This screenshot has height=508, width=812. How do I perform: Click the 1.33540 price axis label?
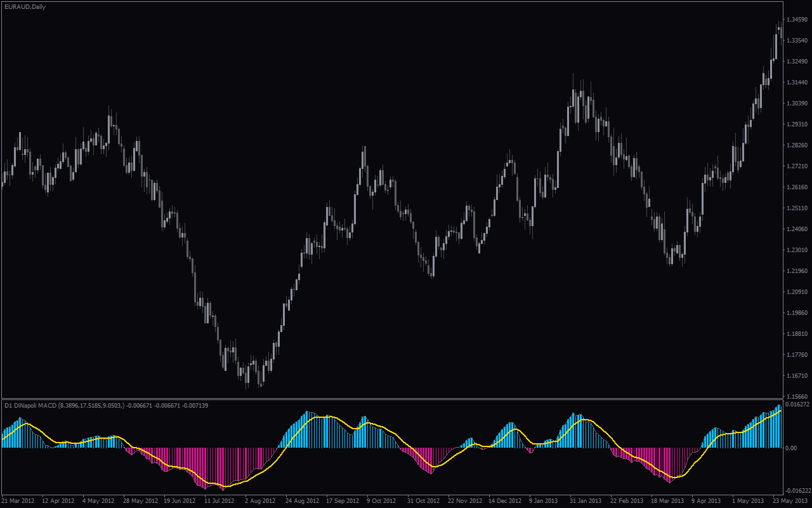click(x=797, y=41)
